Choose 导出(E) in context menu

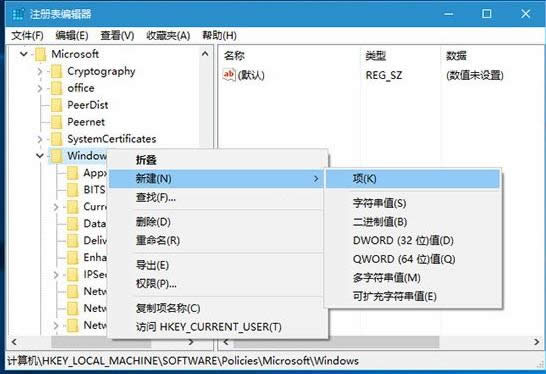click(218, 265)
